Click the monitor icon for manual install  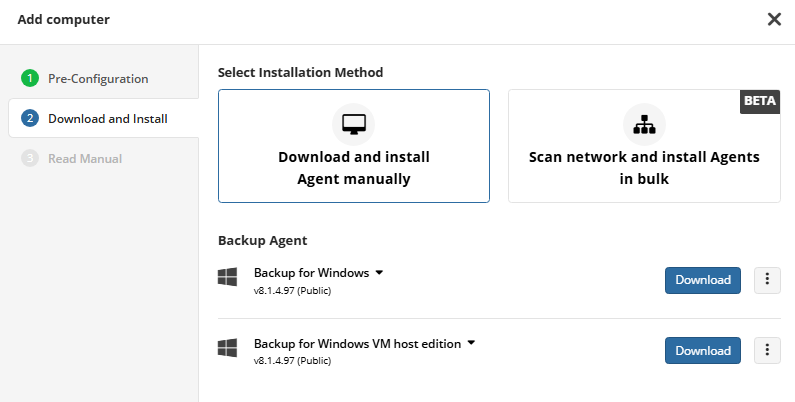pyautogui.click(x=353, y=124)
